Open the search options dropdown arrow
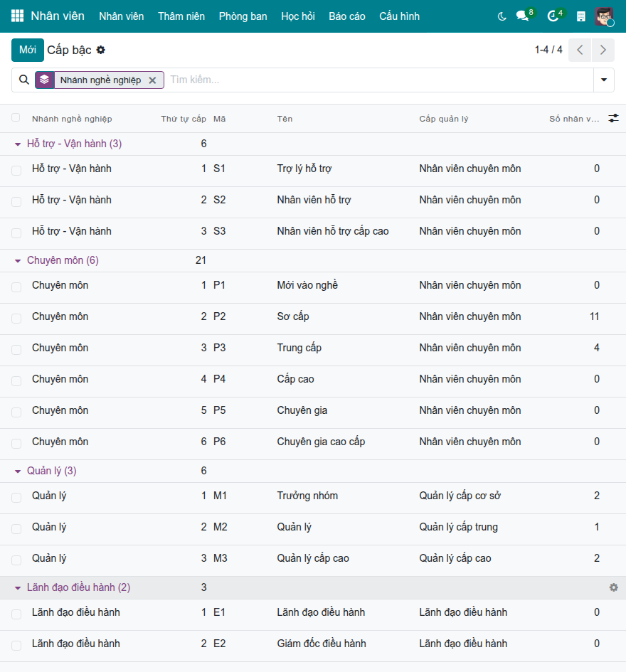This screenshot has height=672, width=626. pos(604,80)
